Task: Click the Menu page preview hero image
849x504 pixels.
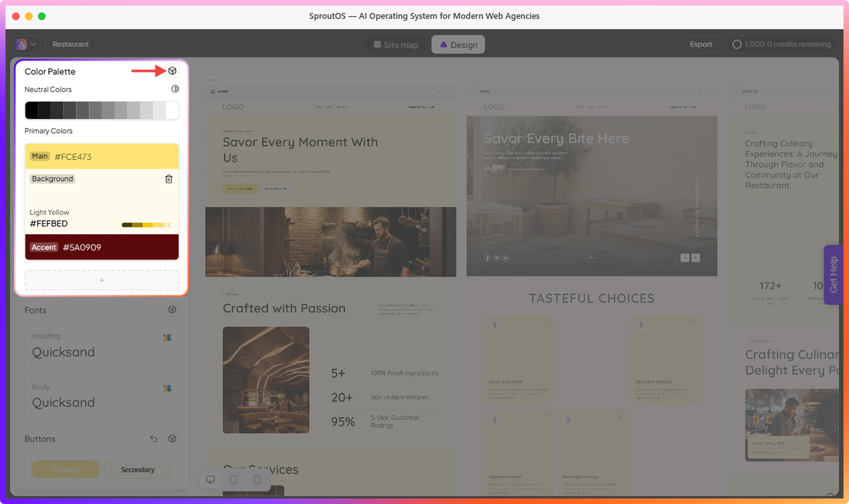Action: [x=592, y=196]
